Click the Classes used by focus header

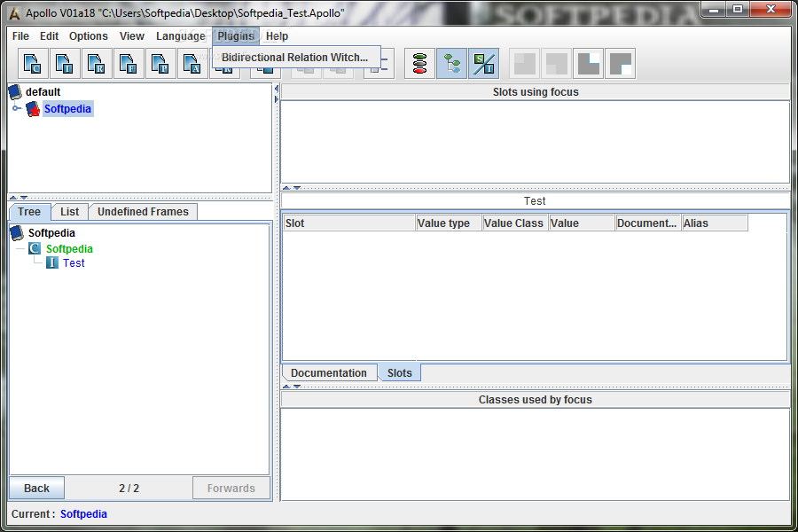click(x=536, y=400)
